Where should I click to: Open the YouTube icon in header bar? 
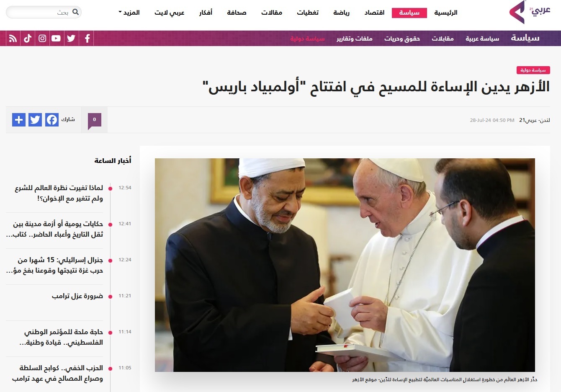coord(56,39)
